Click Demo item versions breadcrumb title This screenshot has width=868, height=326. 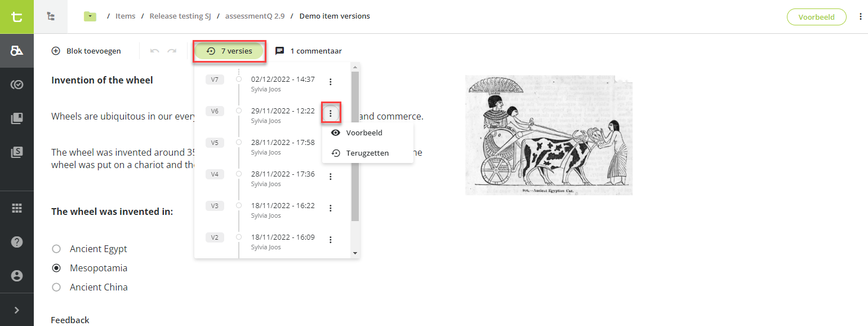coord(335,16)
